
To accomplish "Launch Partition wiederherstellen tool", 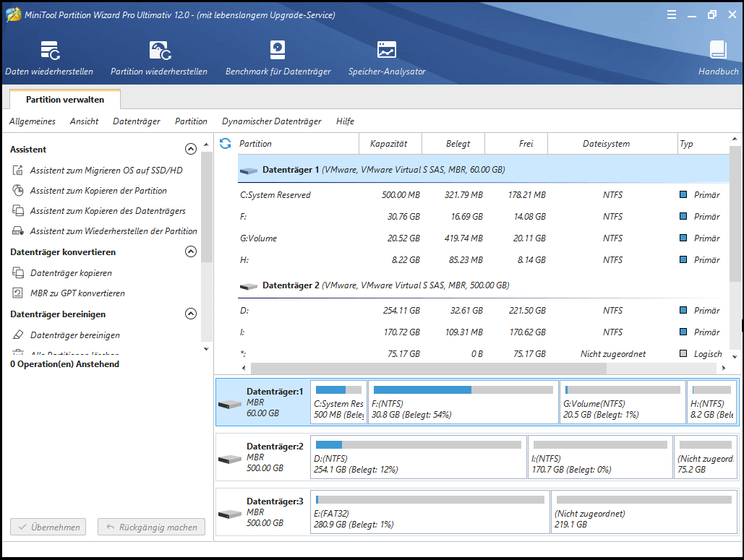I will [x=159, y=58].
